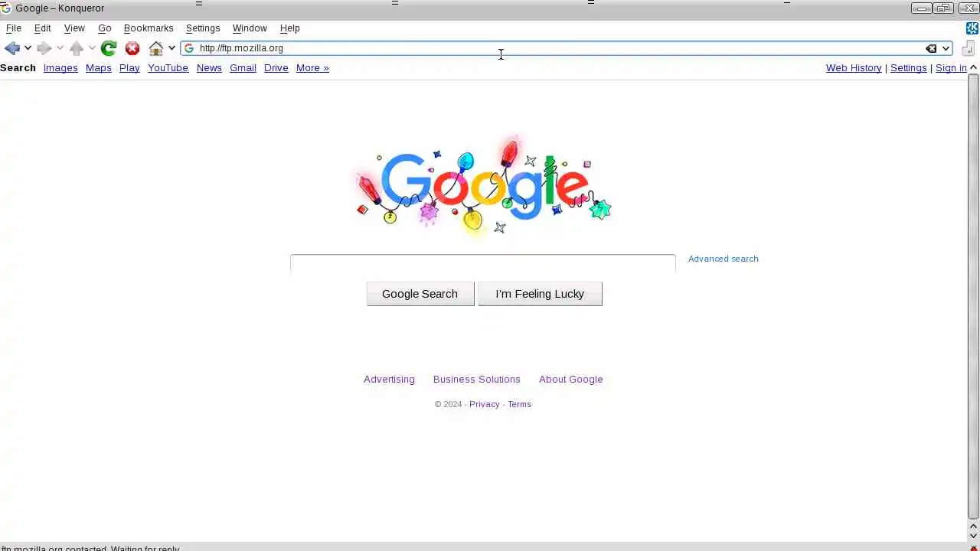Image resolution: width=980 pixels, height=551 pixels.
Task: Restore the Konqueror window size
Action: [943, 8]
